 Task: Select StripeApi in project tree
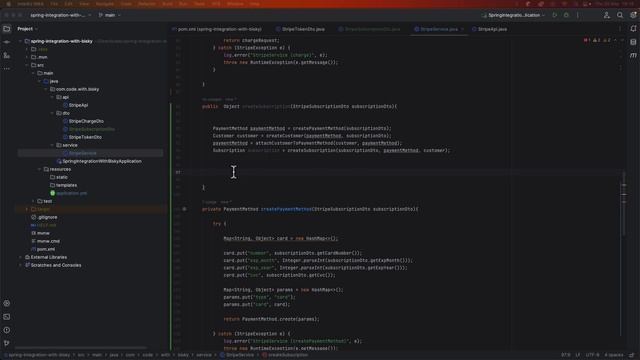tap(78, 105)
